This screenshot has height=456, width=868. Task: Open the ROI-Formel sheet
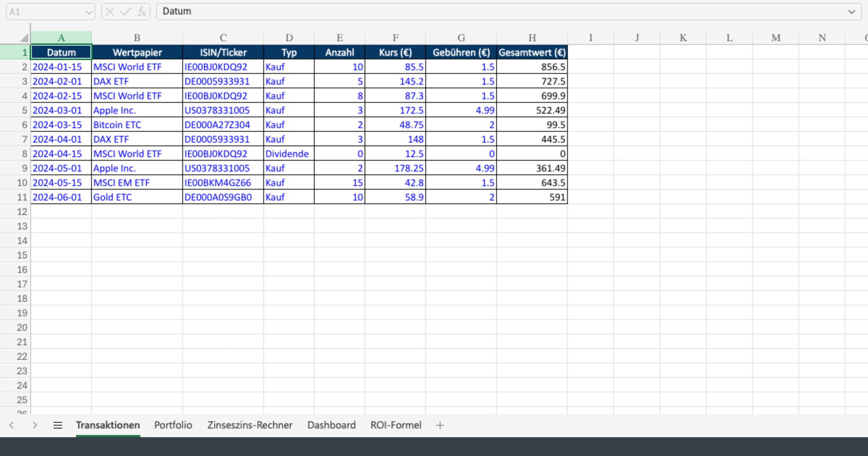[396, 425]
